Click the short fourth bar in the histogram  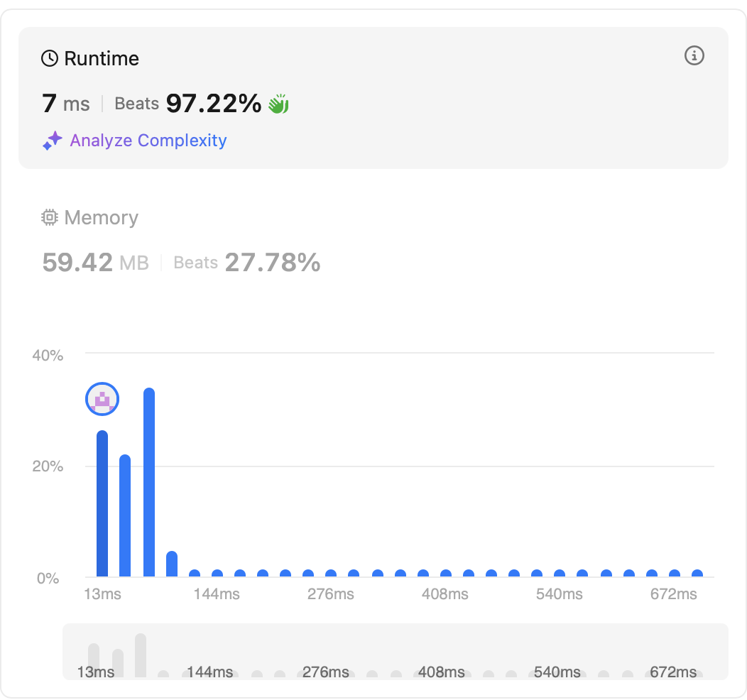(x=172, y=564)
